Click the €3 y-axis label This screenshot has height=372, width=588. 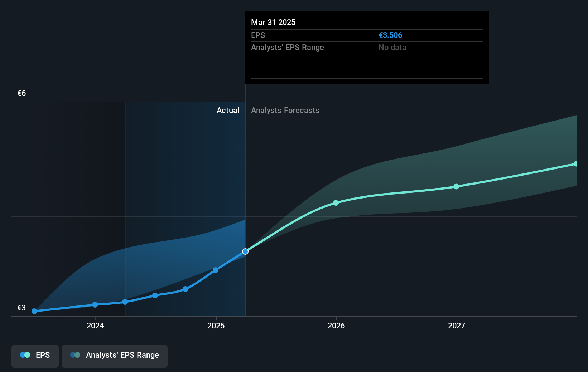21,308
